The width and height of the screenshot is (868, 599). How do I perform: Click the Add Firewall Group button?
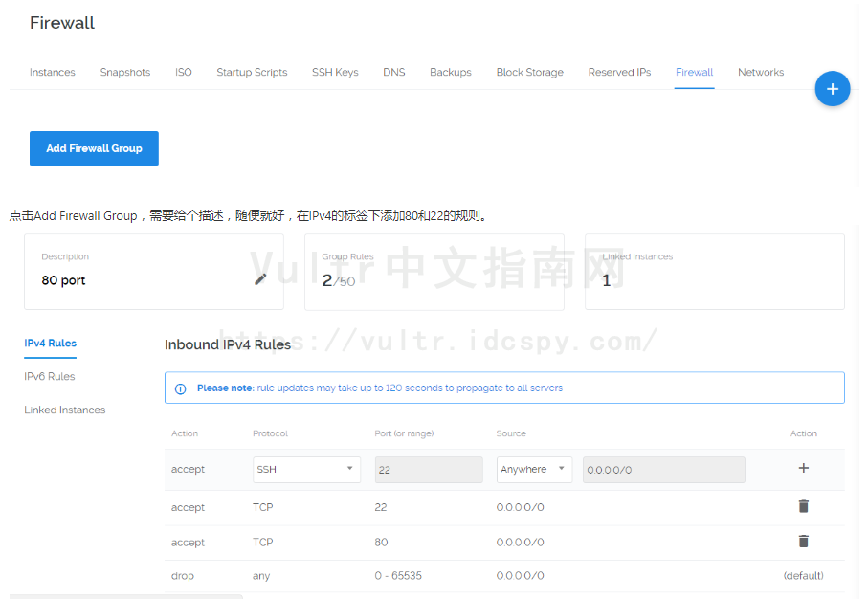click(94, 148)
